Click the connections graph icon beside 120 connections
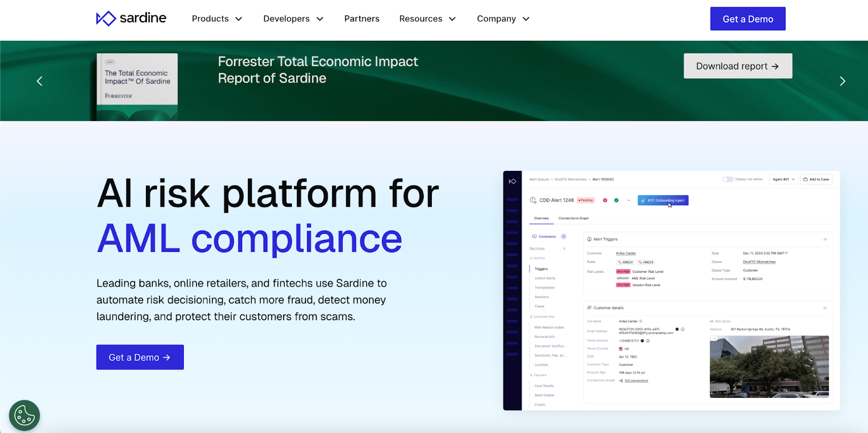 pos(621,381)
